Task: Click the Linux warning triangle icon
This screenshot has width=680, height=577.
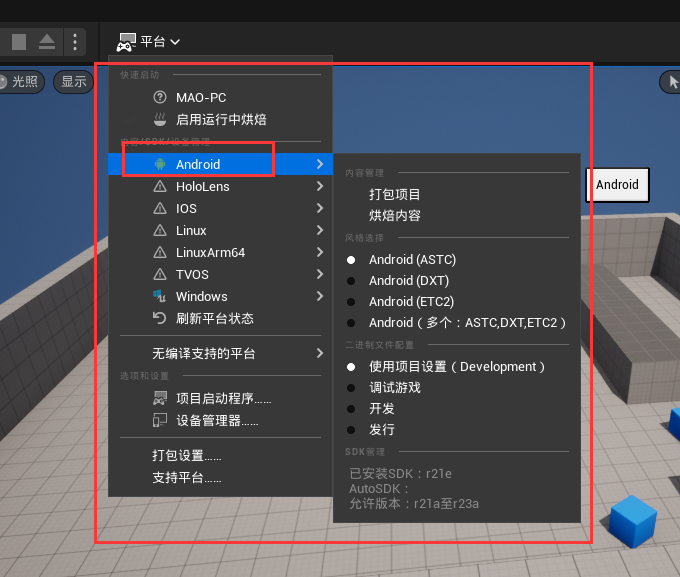Action: [160, 230]
